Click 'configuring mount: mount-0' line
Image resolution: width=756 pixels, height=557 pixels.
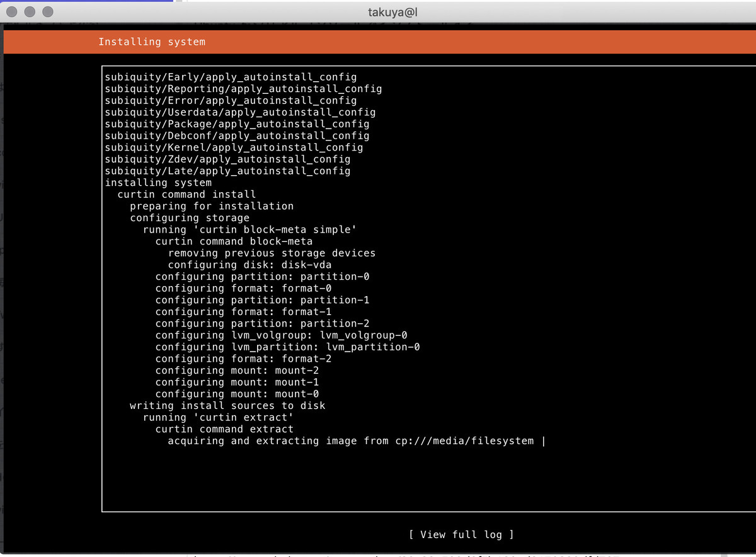[x=237, y=394]
